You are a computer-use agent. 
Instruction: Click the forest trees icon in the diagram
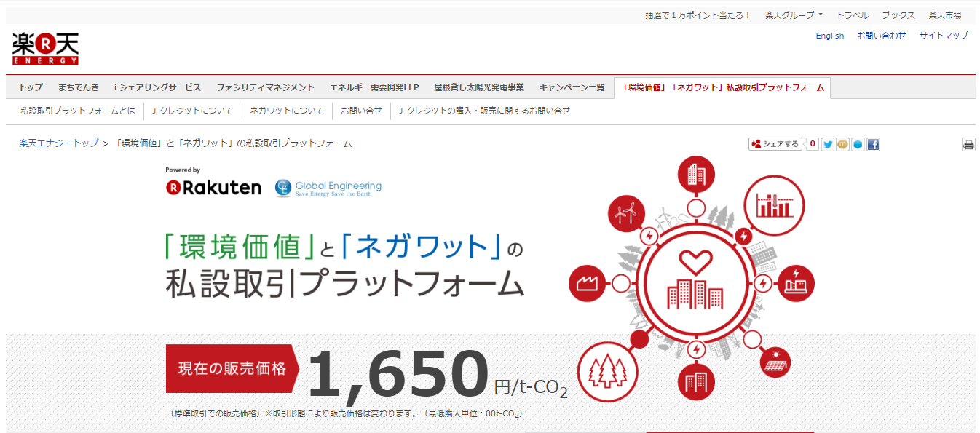coord(606,372)
